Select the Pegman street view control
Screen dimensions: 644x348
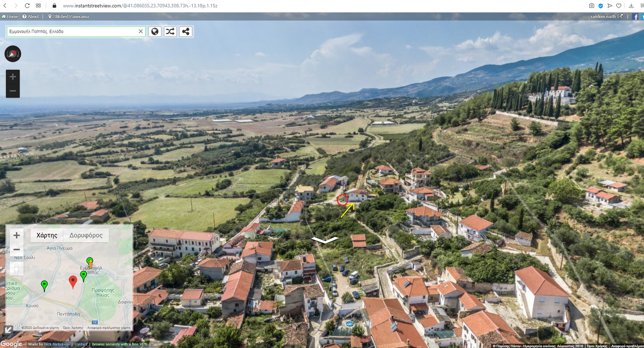17,269
